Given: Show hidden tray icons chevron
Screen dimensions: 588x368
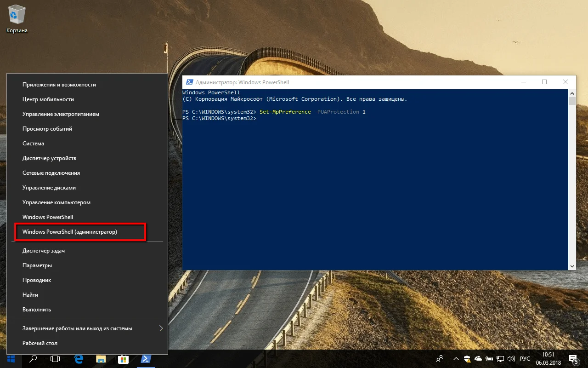Looking at the screenshot, I should (456, 359).
